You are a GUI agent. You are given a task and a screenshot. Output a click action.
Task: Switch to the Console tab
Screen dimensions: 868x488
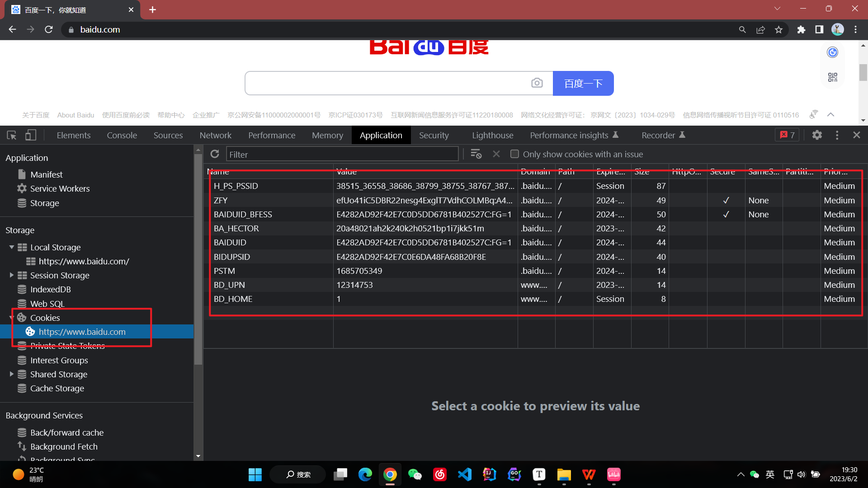[x=122, y=135]
